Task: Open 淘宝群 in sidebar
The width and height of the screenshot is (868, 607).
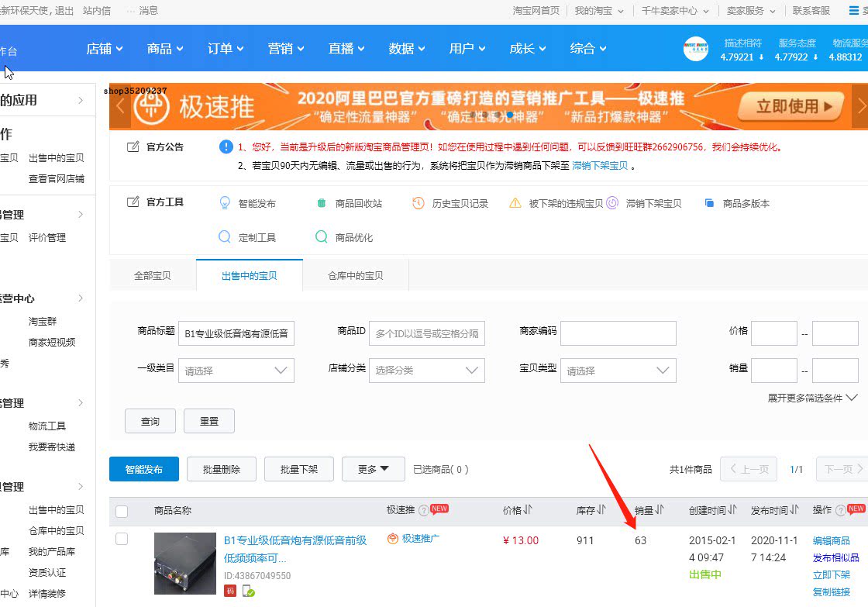Action: [43, 321]
